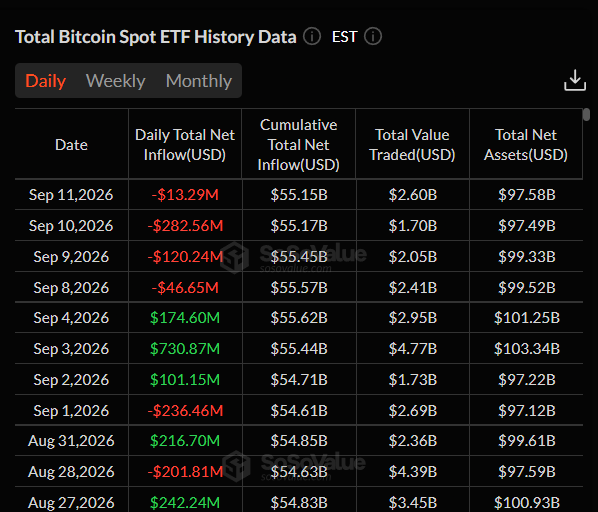Screen dimensions: 598x512
Task: Click the $54.61B cumulative inflow value
Action: click(x=299, y=411)
